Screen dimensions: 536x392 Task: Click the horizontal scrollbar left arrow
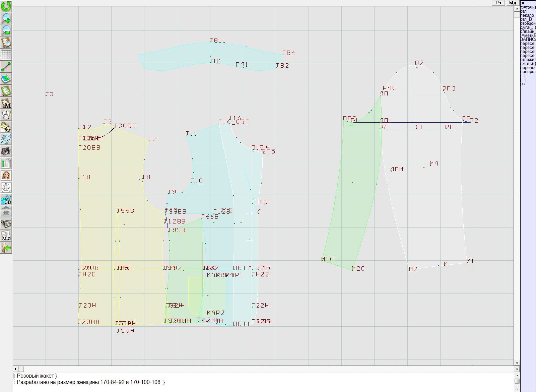15,369
